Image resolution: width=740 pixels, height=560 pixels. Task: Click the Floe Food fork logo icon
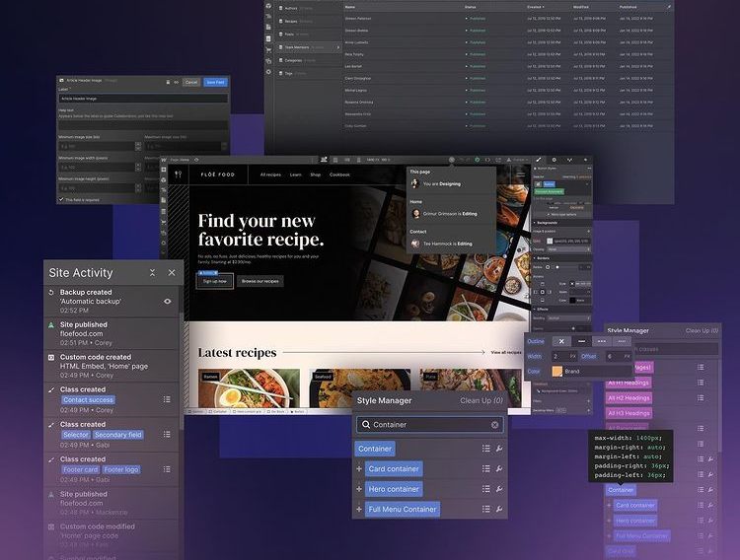pyautogui.click(x=178, y=175)
